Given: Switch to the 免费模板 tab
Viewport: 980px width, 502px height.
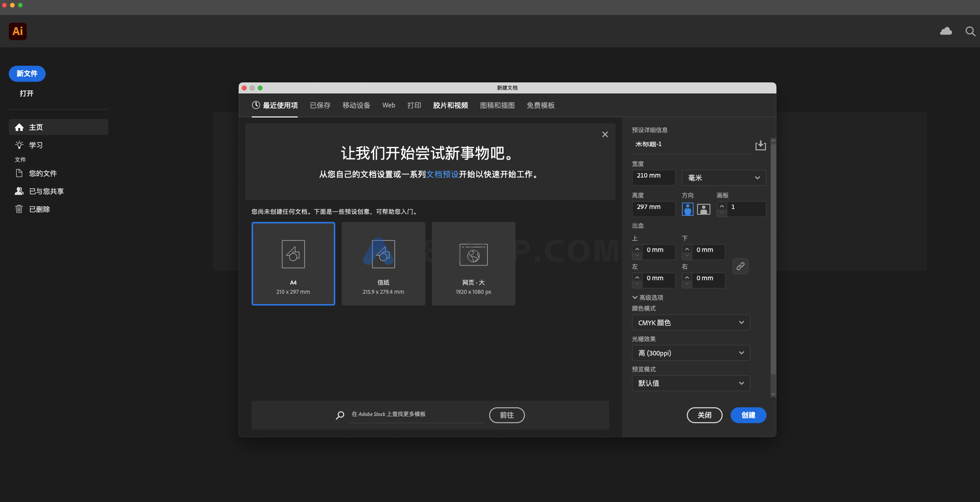Looking at the screenshot, I should click(541, 105).
